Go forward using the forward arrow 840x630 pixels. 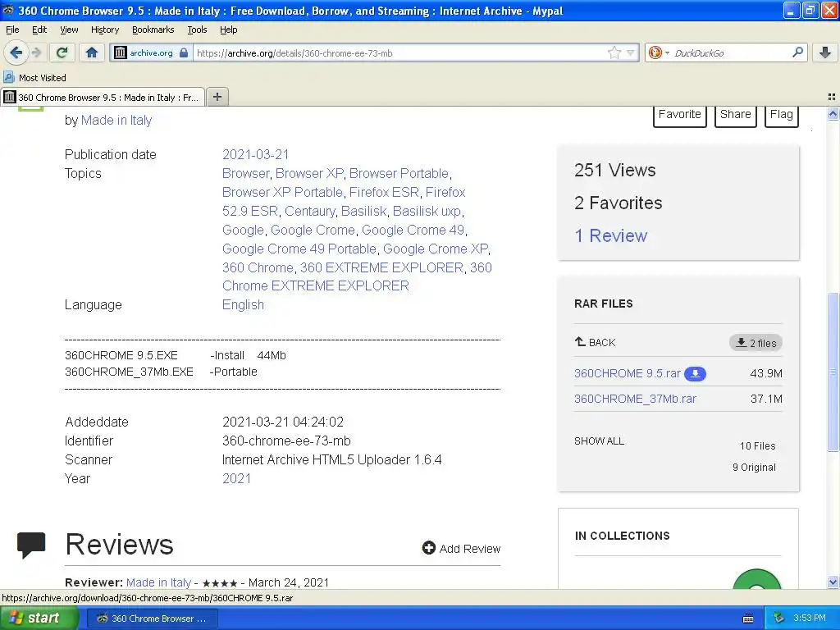tap(36, 52)
